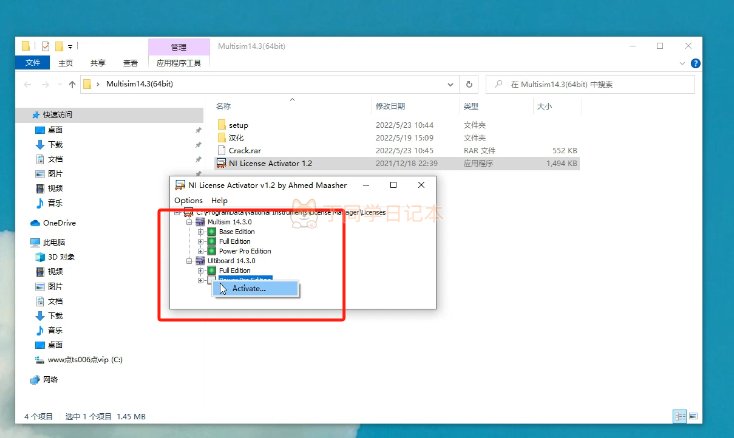Screen dimensions: 734x438
Task: Select the Multisim 14.3.0 tree label
Action: coord(229,222)
